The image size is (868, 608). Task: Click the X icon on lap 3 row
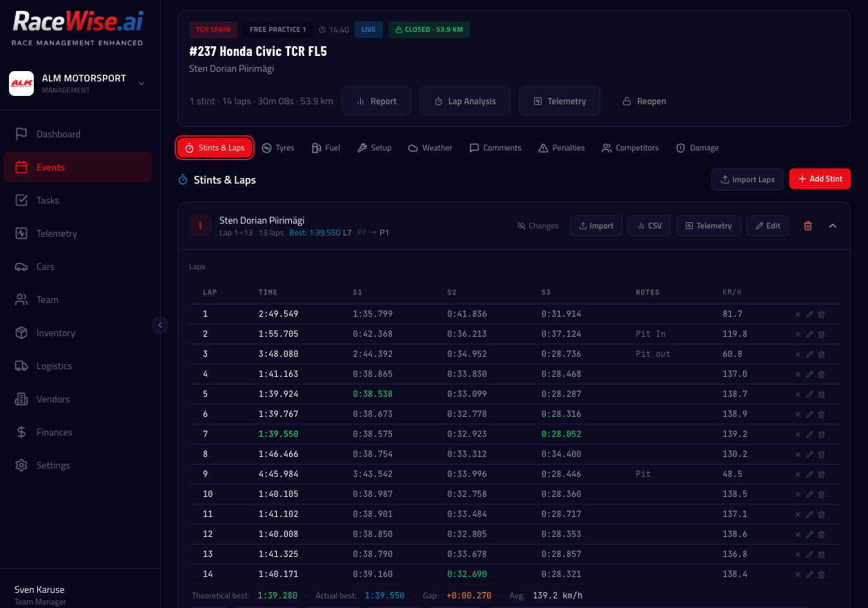point(798,355)
